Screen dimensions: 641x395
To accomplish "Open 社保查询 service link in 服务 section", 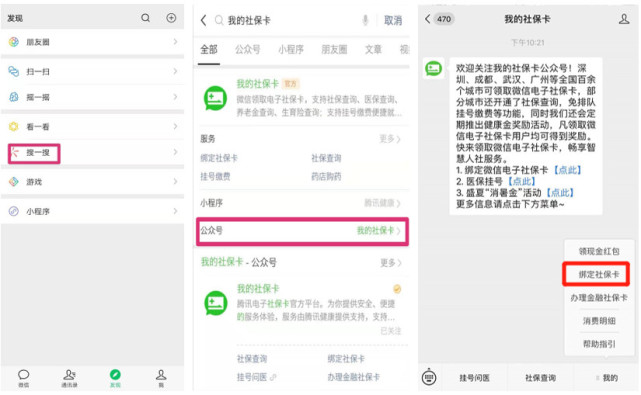I will point(326,158).
